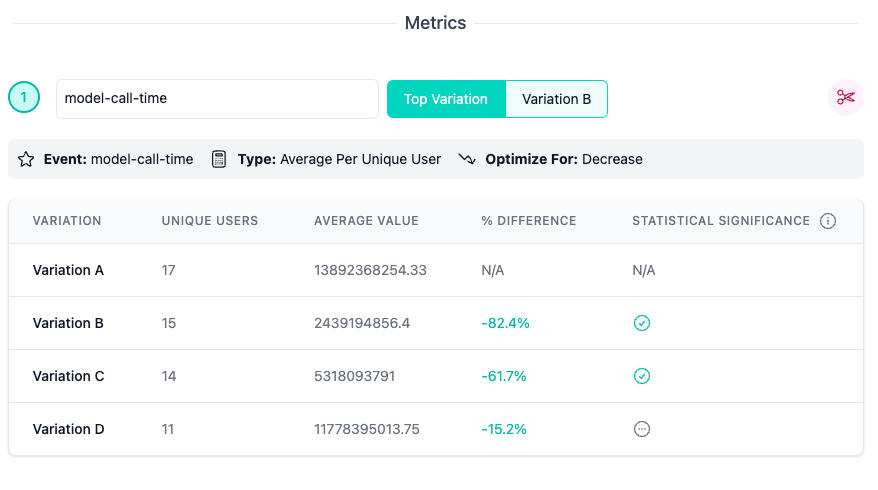Viewport: 878px width, 490px height.
Task: Click the numbered step 1 badge
Action: (24, 98)
